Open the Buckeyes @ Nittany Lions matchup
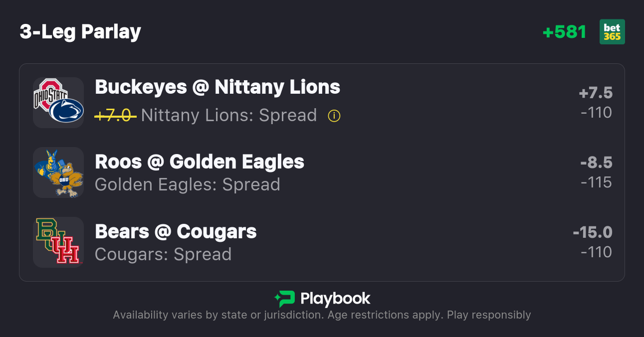This screenshot has height=337, width=644. pos(217,87)
